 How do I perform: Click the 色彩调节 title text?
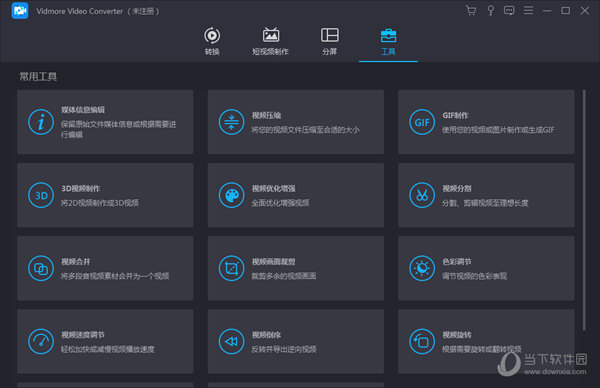(x=457, y=261)
